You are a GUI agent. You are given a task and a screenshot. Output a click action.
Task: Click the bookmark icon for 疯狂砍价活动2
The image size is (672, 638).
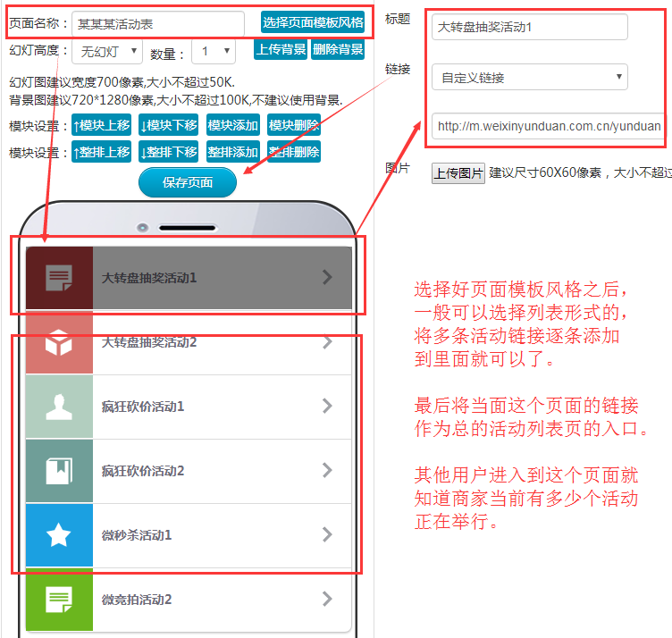click(x=59, y=471)
